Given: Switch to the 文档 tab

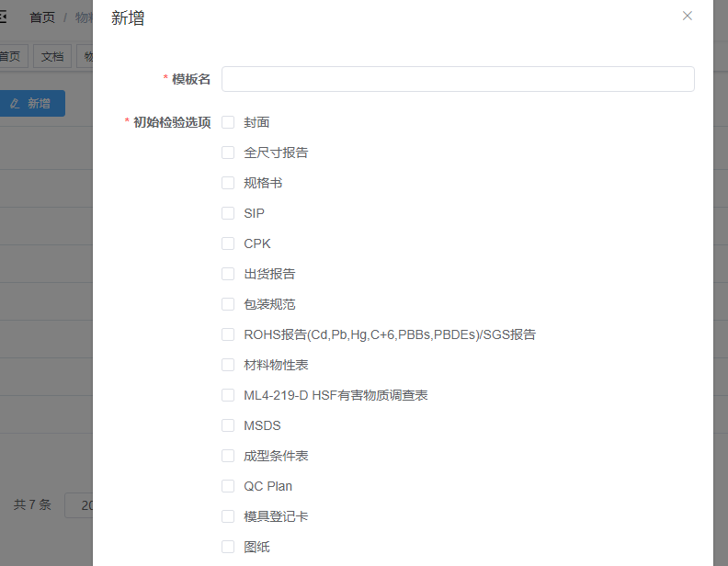Looking at the screenshot, I should pos(52,57).
